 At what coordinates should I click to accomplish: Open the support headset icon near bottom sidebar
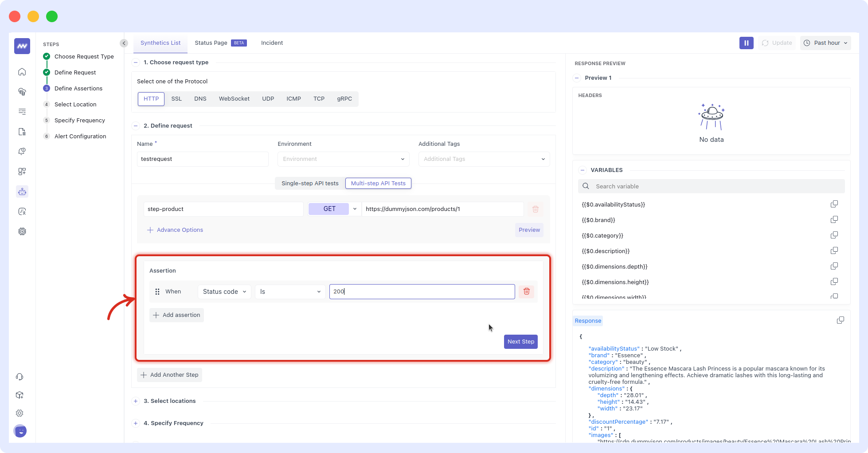tap(20, 377)
